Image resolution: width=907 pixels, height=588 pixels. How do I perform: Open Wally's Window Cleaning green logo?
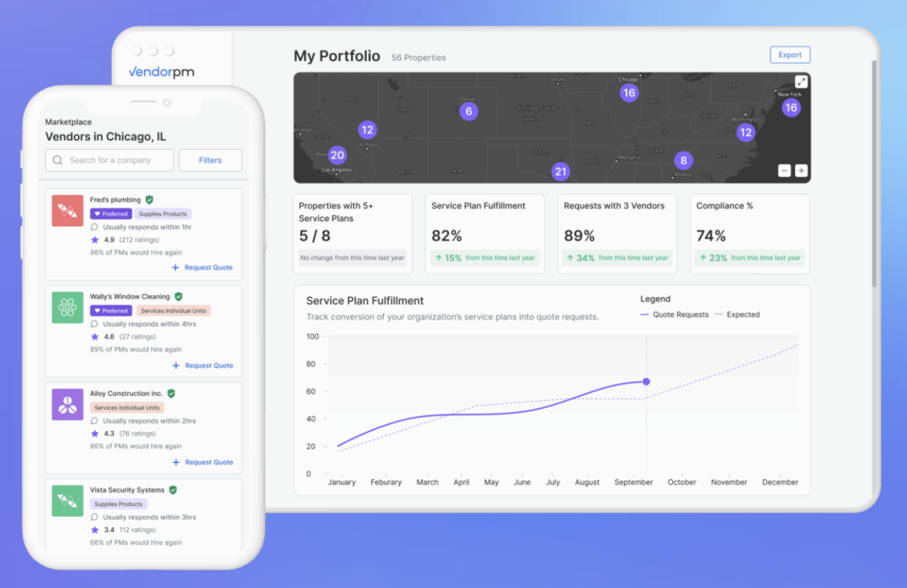(67, 307)
